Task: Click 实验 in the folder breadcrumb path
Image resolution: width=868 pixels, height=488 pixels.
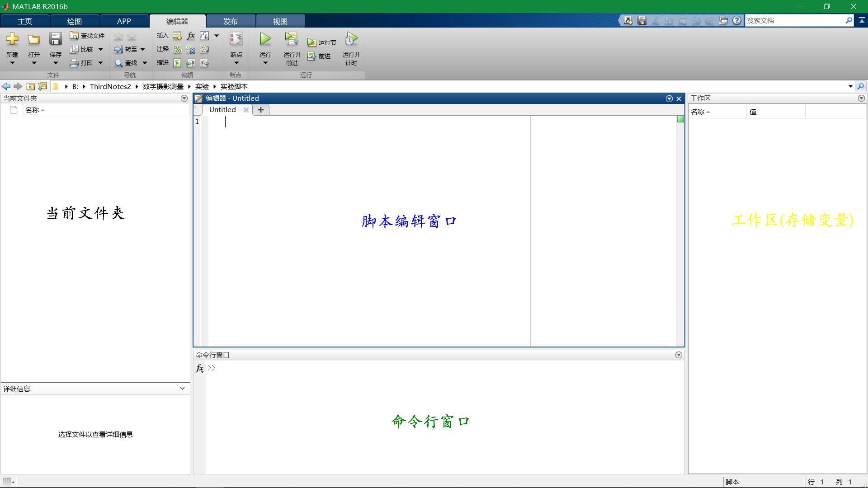Action: (202, 86)
